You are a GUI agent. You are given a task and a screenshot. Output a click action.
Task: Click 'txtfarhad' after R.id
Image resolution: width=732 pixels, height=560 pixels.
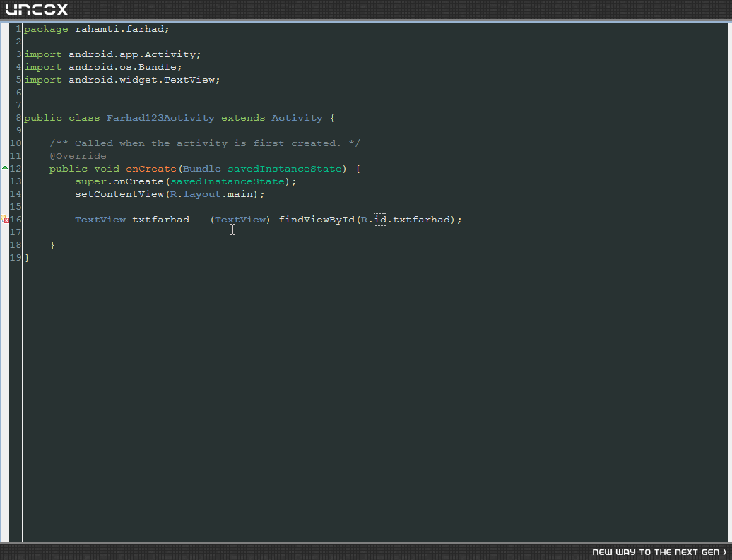[422, 220]
